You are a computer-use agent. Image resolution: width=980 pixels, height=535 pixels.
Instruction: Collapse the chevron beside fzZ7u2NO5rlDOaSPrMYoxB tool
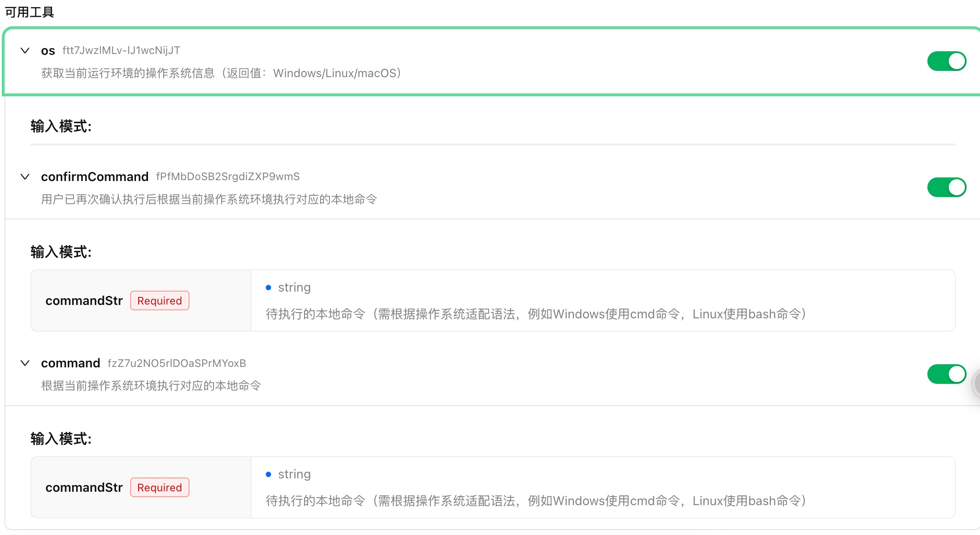click(25, 363)
